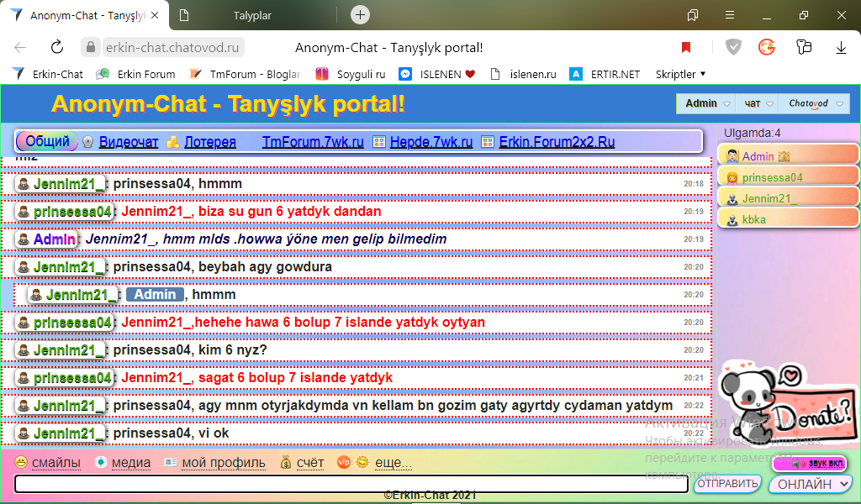This screenshot has width=861, height=504.
Task: Click the avatar icon beside kbka
Action: coord(732,220)
